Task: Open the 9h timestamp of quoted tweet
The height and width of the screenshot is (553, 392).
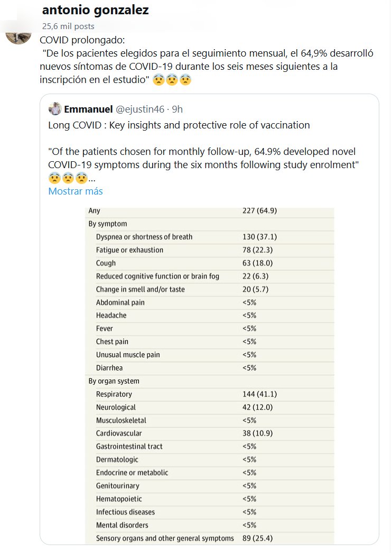Action: click(178, 109)
